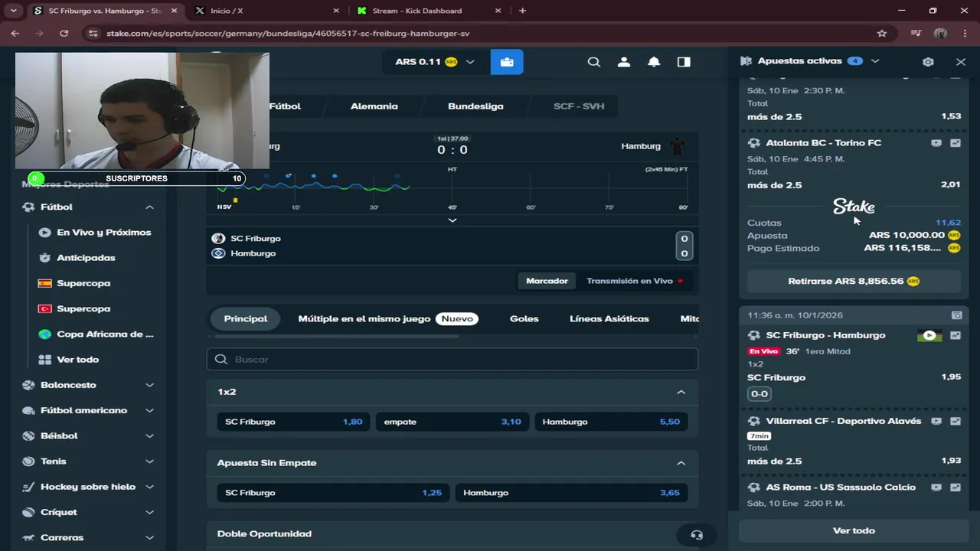Open Copa Africana sidebar link
This screenshot has height=551, width=980.
click(x=96, y=334)
